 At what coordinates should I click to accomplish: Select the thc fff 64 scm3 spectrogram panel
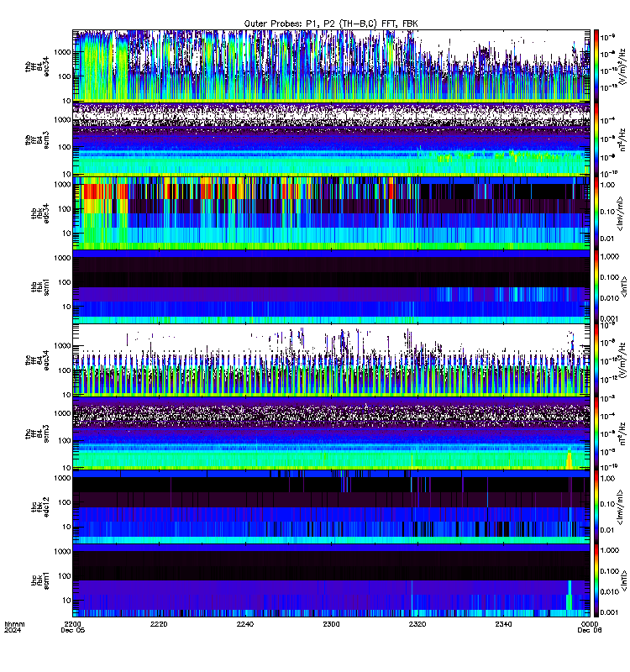point(331,433)
